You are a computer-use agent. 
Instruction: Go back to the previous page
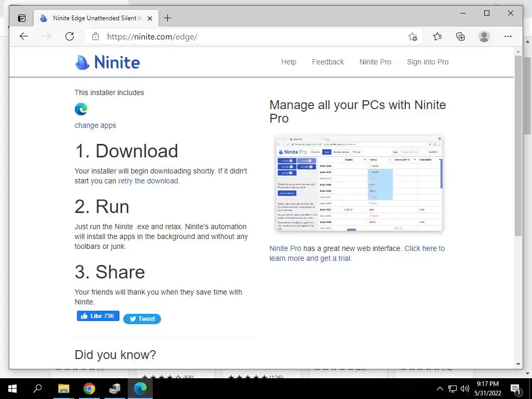(x=24, y=36)
